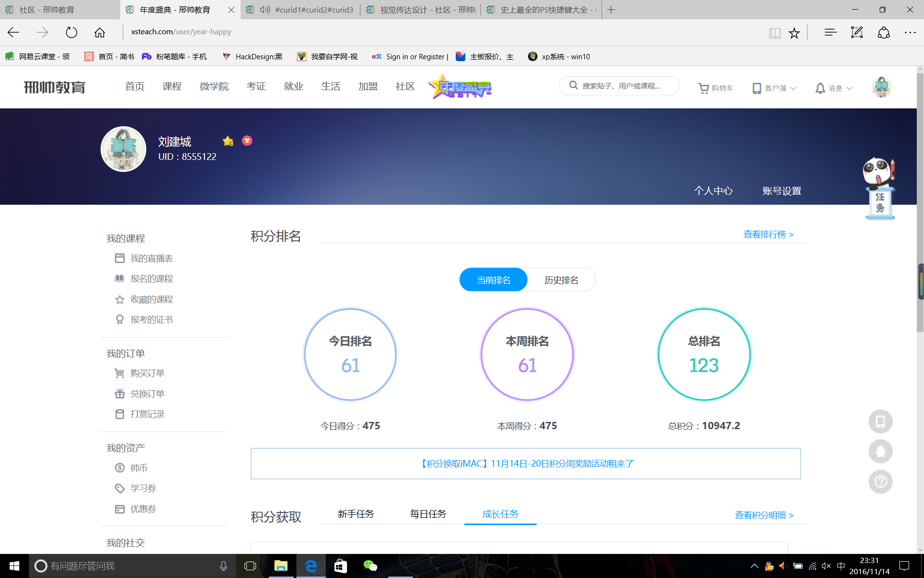Select the 当前排名 toggle

(493, 280)
